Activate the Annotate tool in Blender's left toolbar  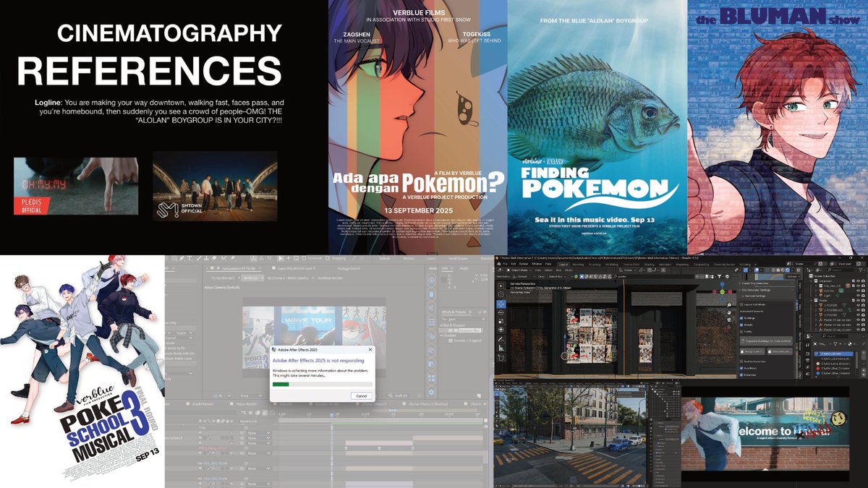coord(501,340)
